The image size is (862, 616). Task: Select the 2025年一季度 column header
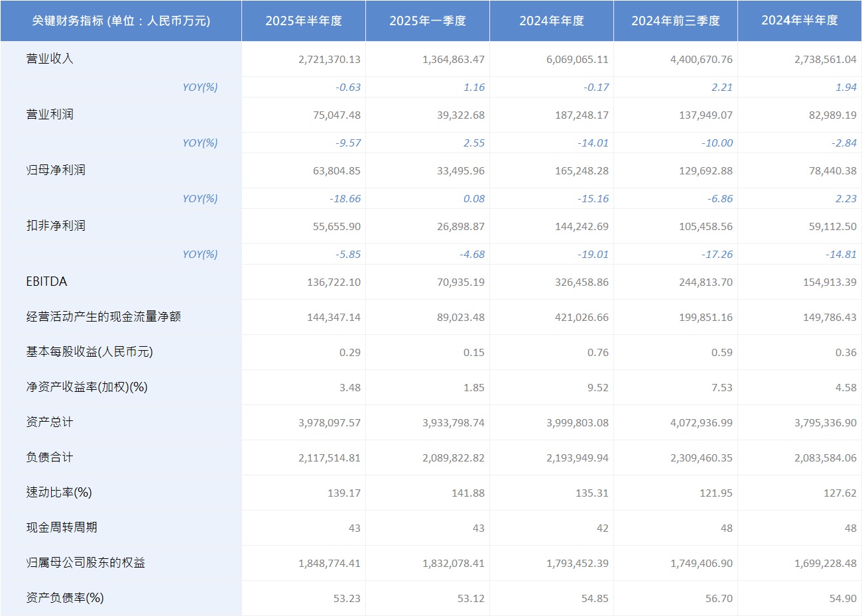[x=428, y=21]
